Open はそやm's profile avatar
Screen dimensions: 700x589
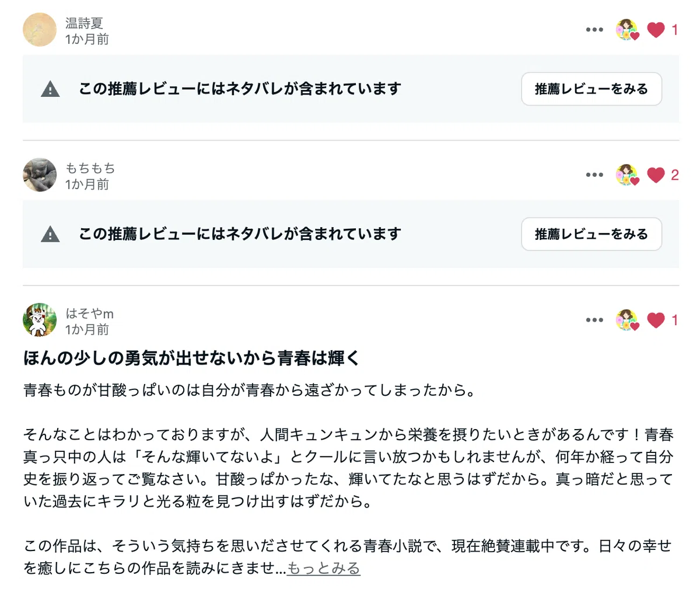[x=40, y=320]
